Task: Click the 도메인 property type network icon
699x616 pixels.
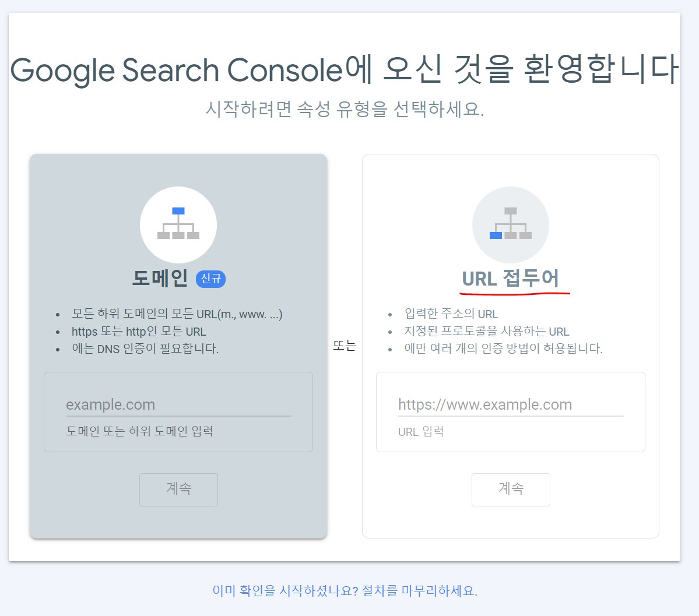Action: (x=178, y=224)
